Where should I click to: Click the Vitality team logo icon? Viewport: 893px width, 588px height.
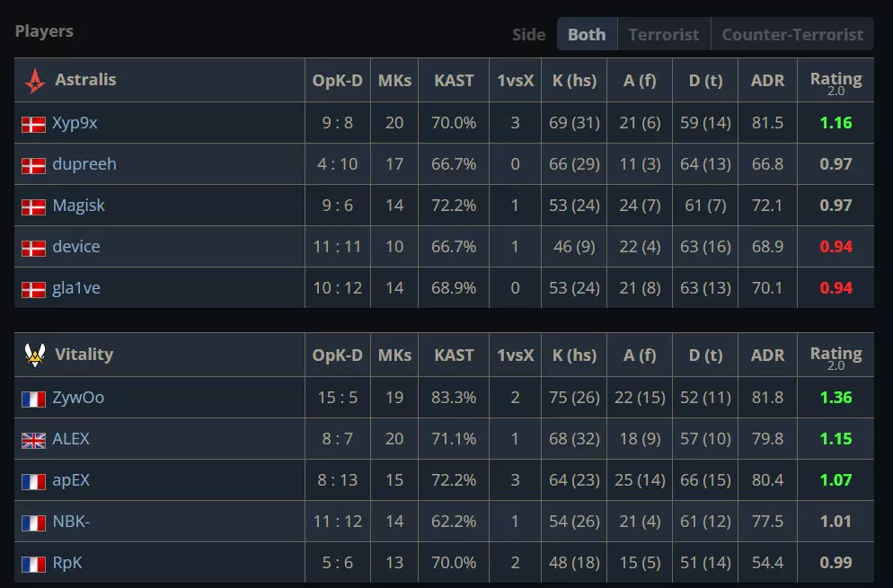tap(34, 355)
